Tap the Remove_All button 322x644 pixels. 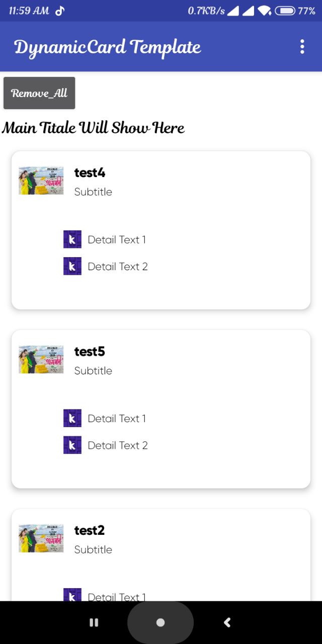pyautogui.click(x=39, y=93)
